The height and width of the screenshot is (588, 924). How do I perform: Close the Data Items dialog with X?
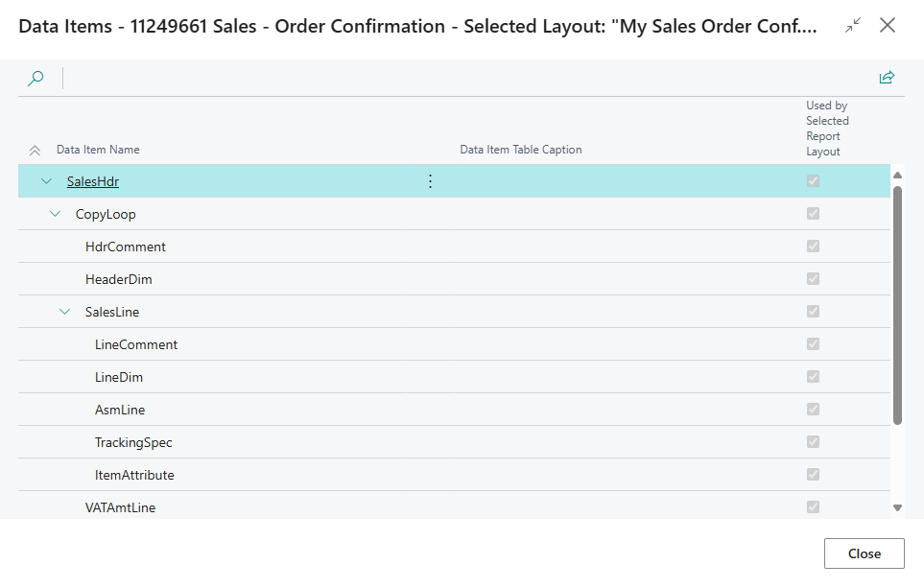[887, 25]
